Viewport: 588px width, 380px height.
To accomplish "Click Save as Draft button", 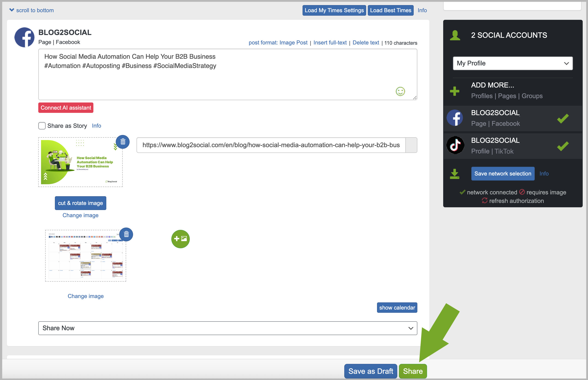I will [x=370, y=371].
